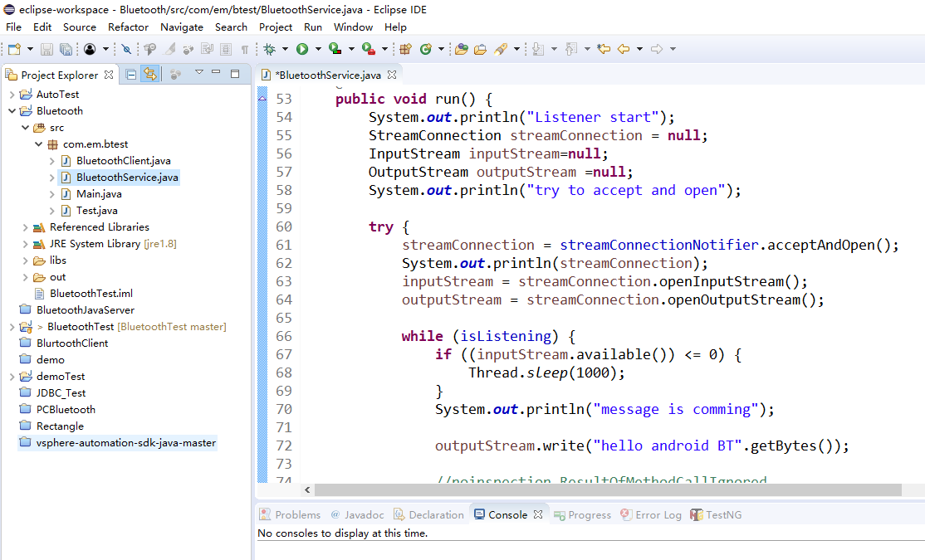This screenshot has height=560, width=925.
Task: Expand the Referenced Libraries tree node
Action: [x=25, y=227]
